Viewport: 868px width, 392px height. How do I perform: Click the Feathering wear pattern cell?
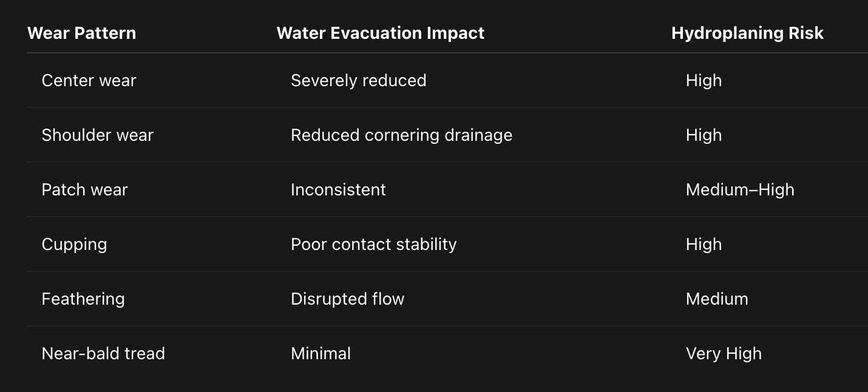(83, 299)
